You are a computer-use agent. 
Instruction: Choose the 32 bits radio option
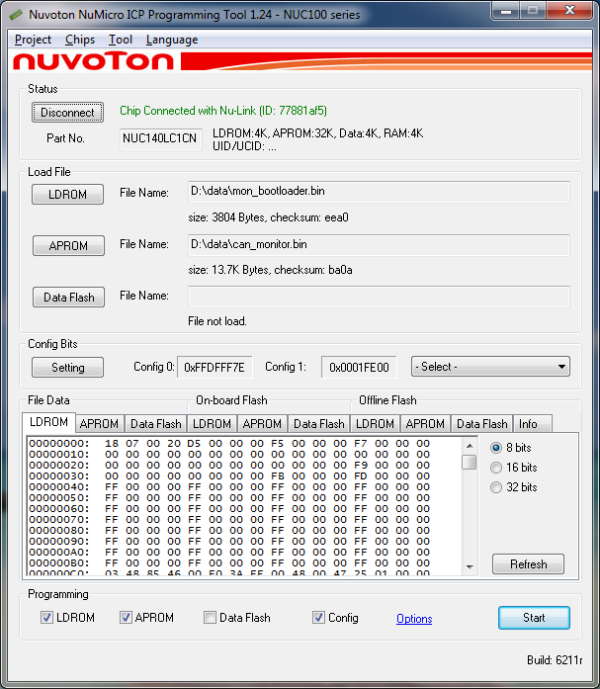click(497, 487)
